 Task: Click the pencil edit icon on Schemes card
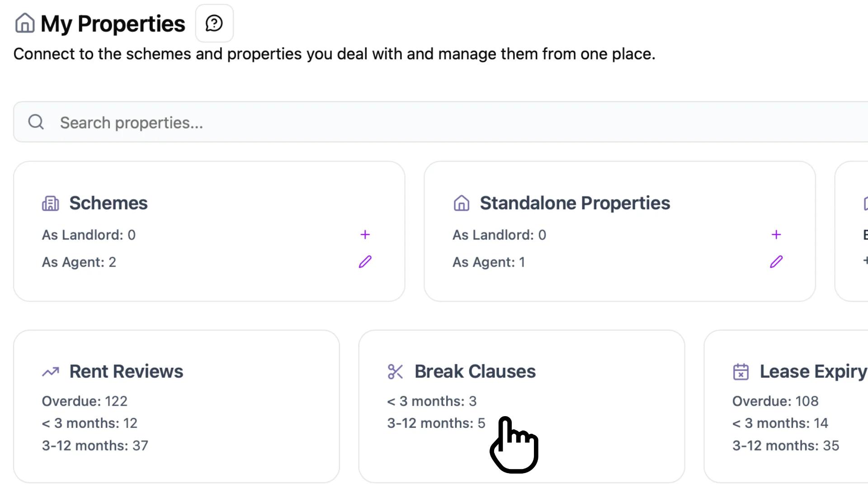[x=365, y=262]
